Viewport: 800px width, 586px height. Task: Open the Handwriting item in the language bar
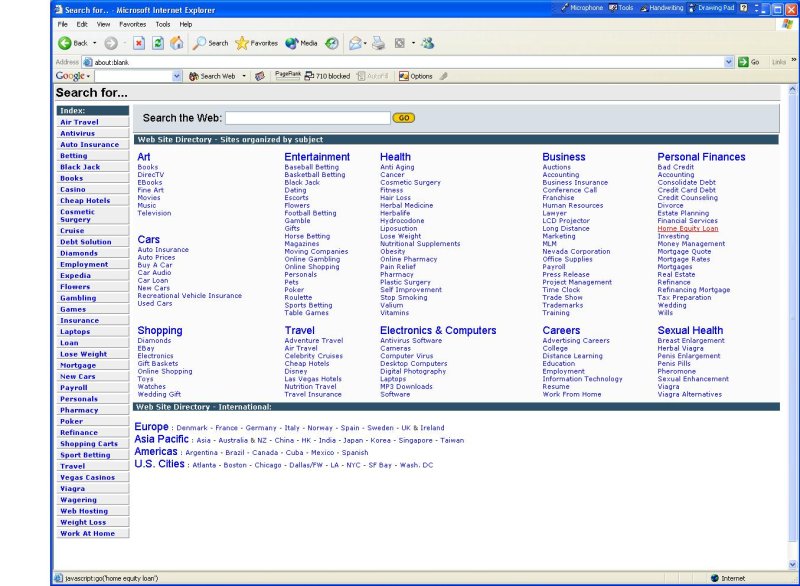(662, 8)
